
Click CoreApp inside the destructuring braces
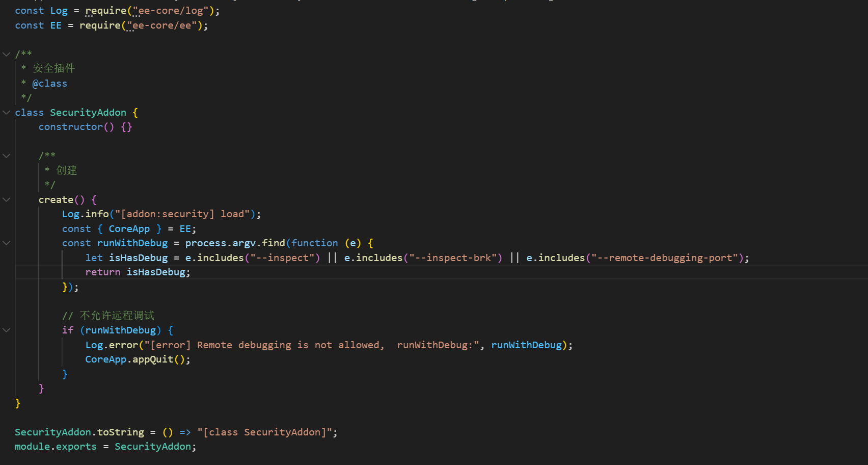click(x=129, y=228)
